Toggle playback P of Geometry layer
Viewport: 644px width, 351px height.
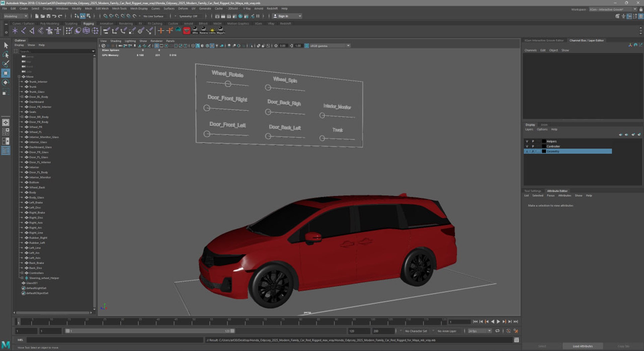coord(533,151)
